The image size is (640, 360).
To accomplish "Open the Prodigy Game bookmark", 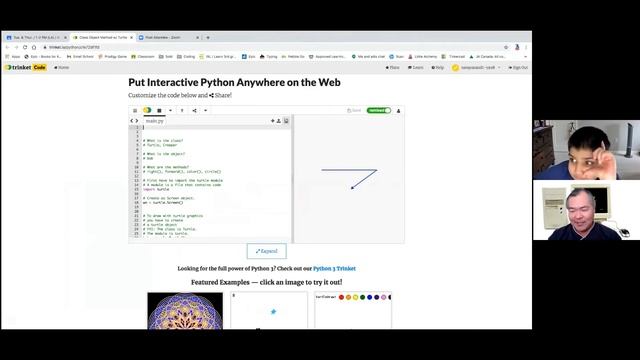I will pyautogui.click(x=113, y=57).
